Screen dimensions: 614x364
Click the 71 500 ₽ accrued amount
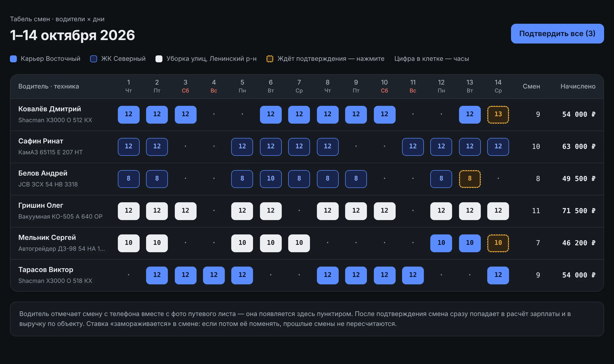click(x=579, y=211)
